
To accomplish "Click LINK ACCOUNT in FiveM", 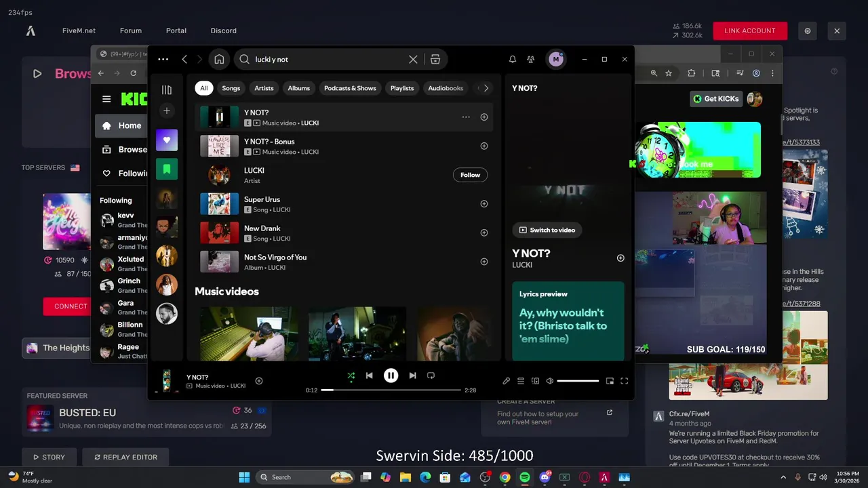I will click(750, 30).
